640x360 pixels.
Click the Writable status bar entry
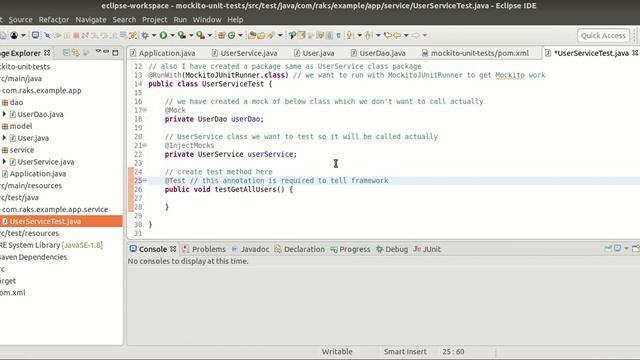[x=337, y=351]
